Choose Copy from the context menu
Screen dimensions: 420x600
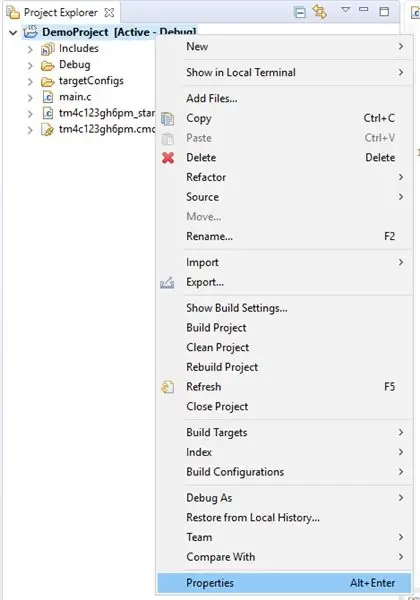[285, 118]
